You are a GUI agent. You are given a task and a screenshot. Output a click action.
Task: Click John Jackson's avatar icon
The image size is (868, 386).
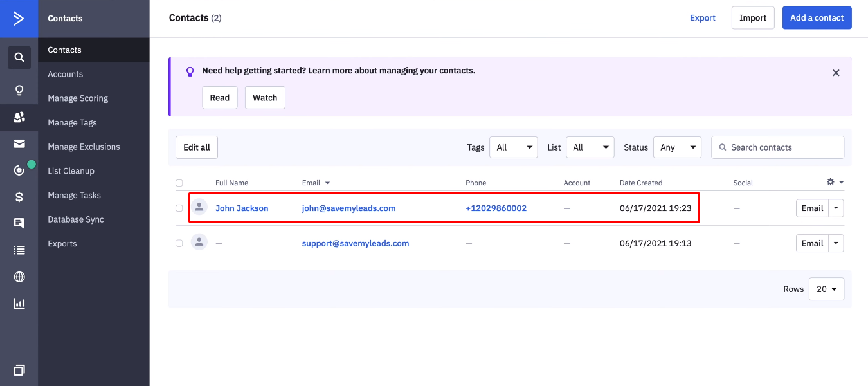(199, 207)
